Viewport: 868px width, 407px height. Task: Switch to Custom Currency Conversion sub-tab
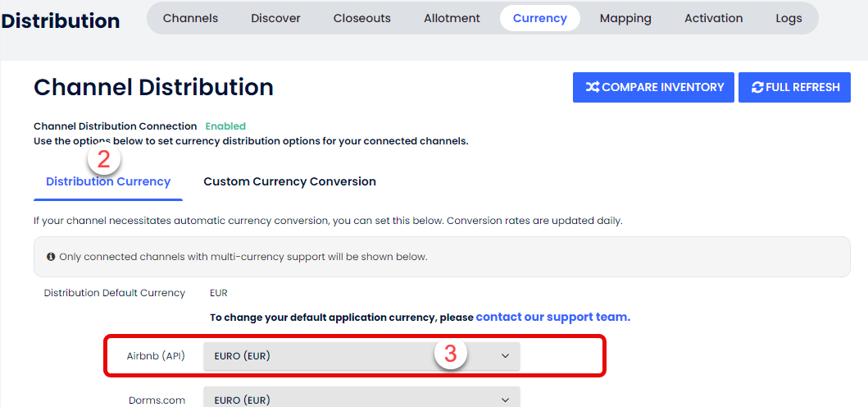[x=289, y=182]
